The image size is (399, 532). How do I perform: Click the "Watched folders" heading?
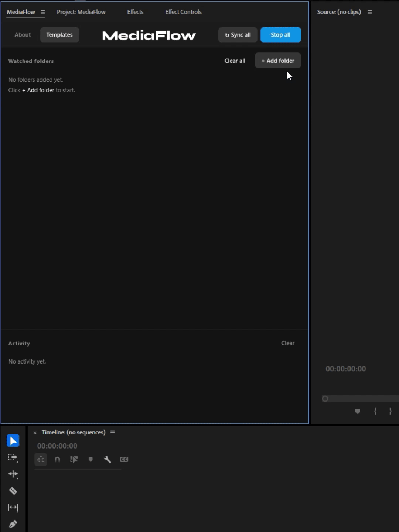tap(31, 61)
